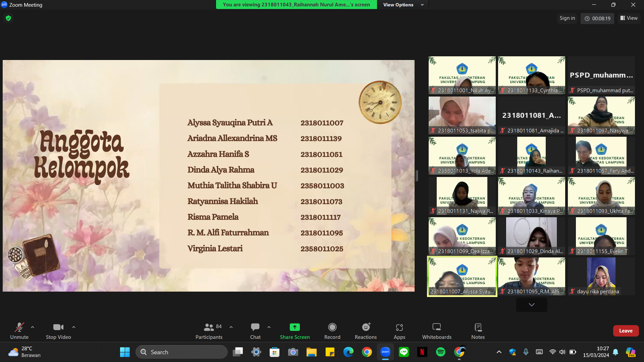Select the 2318011097_Nasywa video tile
Image resolution: width=644 pixels, height=362 pixels.
point(601,115)
